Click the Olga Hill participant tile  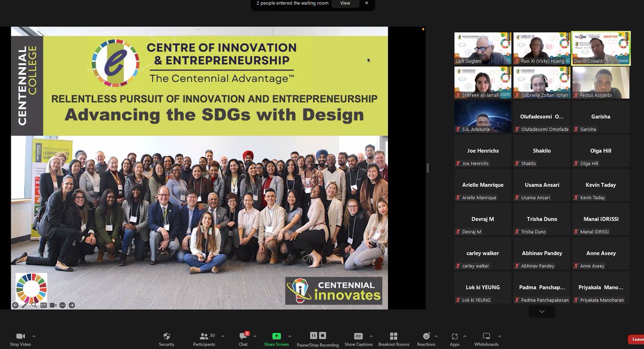[601, 151]
